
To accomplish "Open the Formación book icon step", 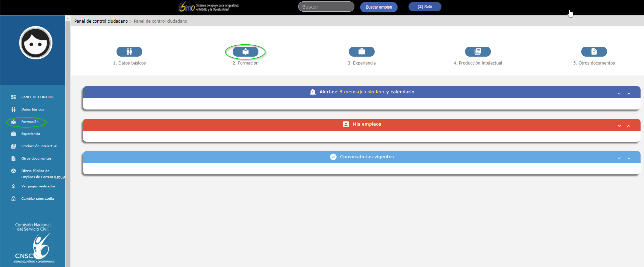I will tap(245, 51).
